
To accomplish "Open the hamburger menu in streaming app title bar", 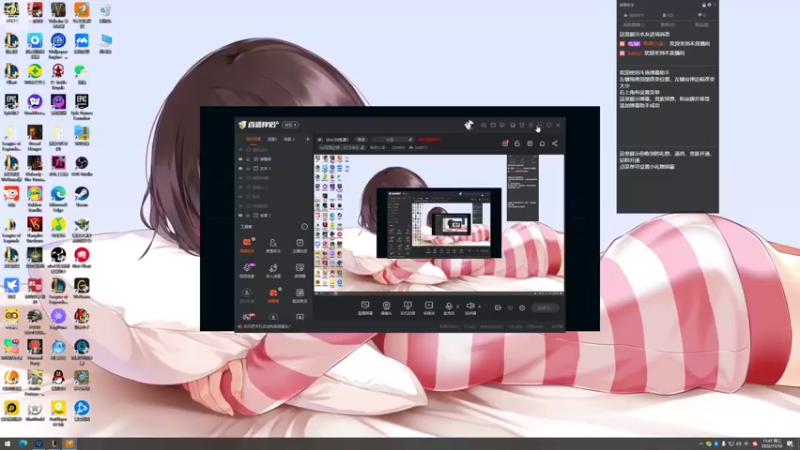I will click(x=531, y=125).
